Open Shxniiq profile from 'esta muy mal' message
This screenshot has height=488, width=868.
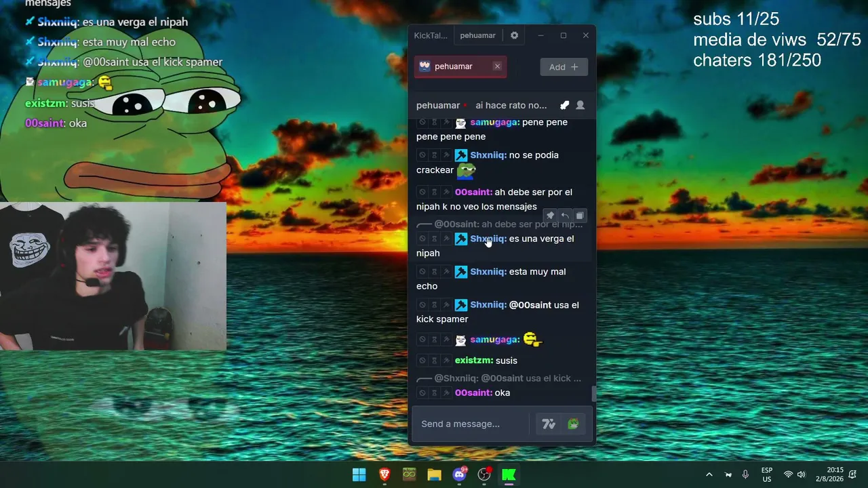488,272
